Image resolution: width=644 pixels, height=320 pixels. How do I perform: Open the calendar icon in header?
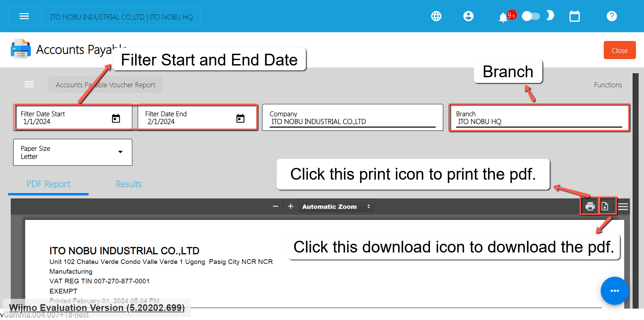click(x=575, y=16)
